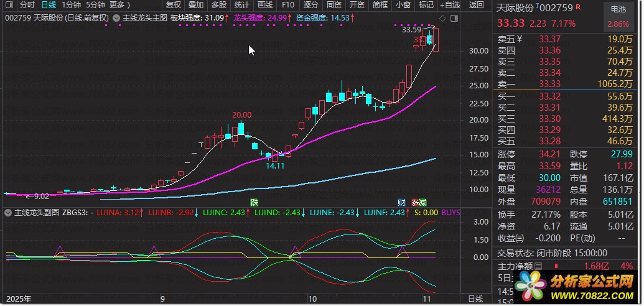This screenshot has height=306, width=644.
Task: Activate the 画线 drawing tool
Action: pyautogui.click(x=265, y=6)
